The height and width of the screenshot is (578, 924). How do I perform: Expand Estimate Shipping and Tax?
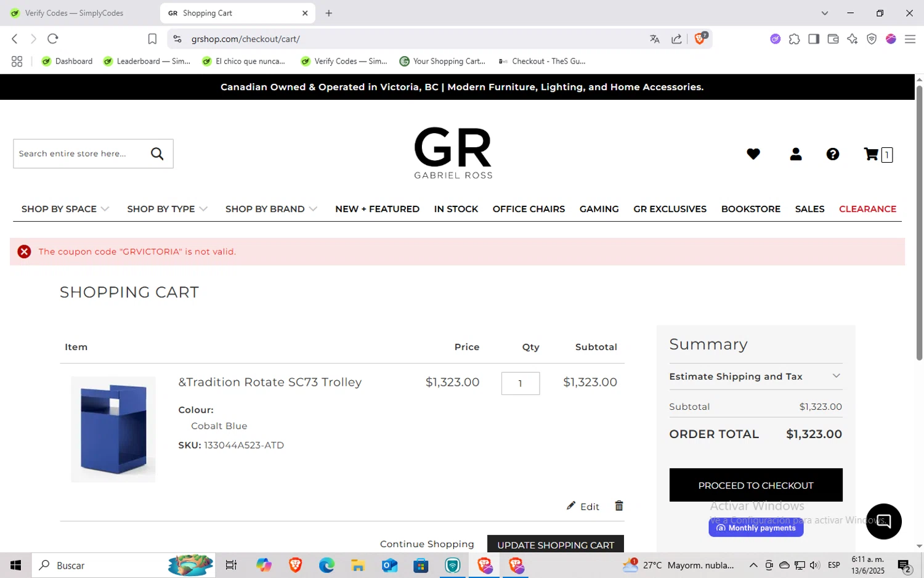coord(755,377)
